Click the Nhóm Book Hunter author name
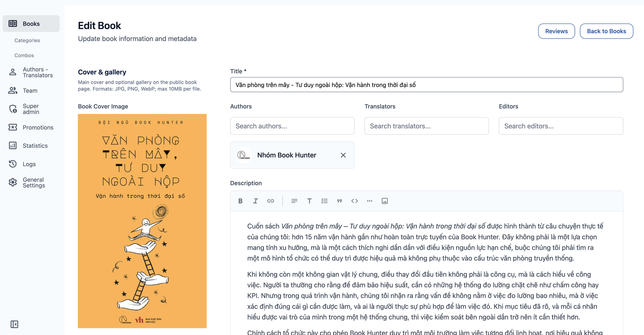The image size is (644, 335). click(x=286, y=155)
